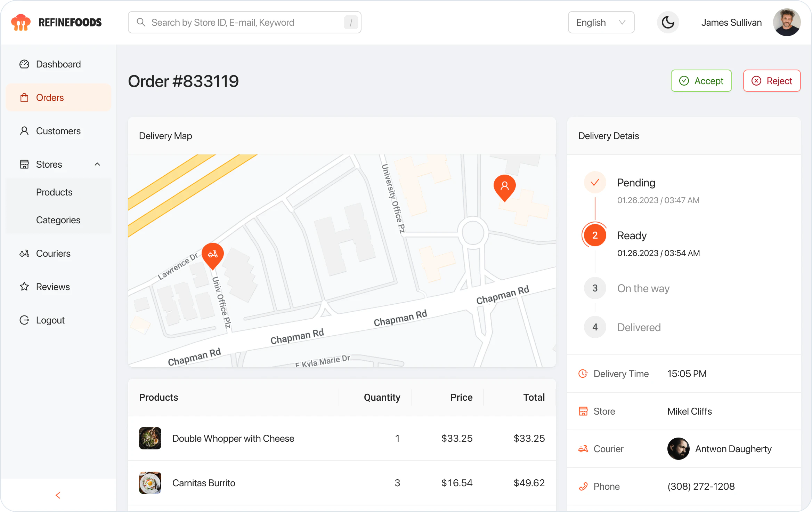Collapse the Stores submenu
Viewport: 812px width, 512px height.
[x=97, y=164]
